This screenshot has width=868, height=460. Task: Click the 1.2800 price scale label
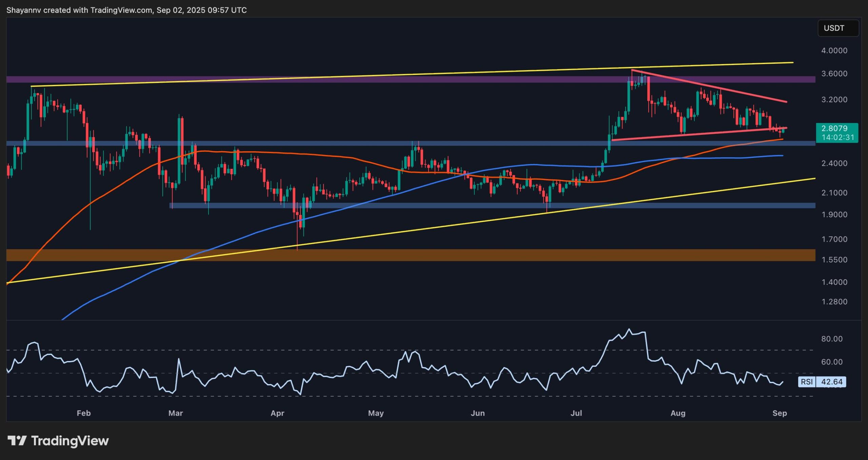tap(834, 301)
